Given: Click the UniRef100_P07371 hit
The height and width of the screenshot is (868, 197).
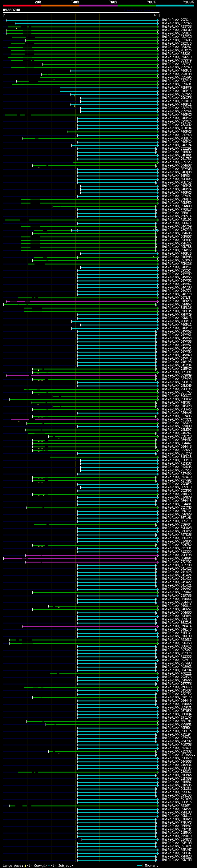Looking at the screenshot, I should pyautogui.click(x=176, y=419).
